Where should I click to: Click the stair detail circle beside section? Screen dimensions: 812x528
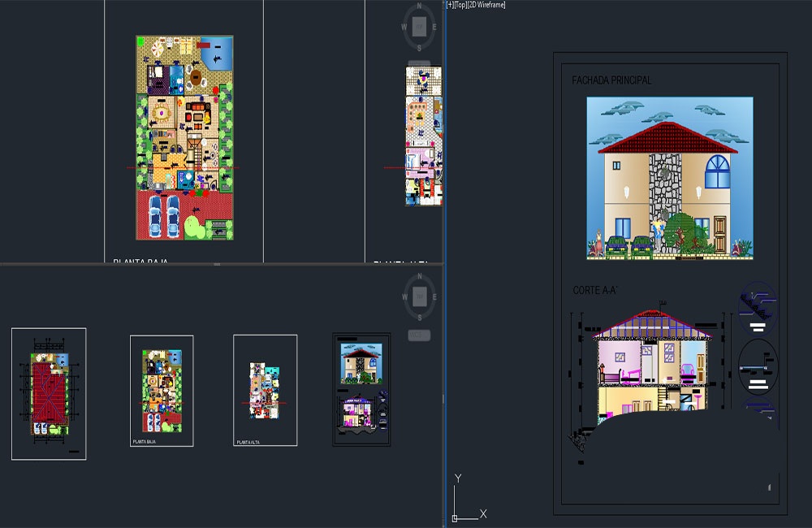click(758, 309)
